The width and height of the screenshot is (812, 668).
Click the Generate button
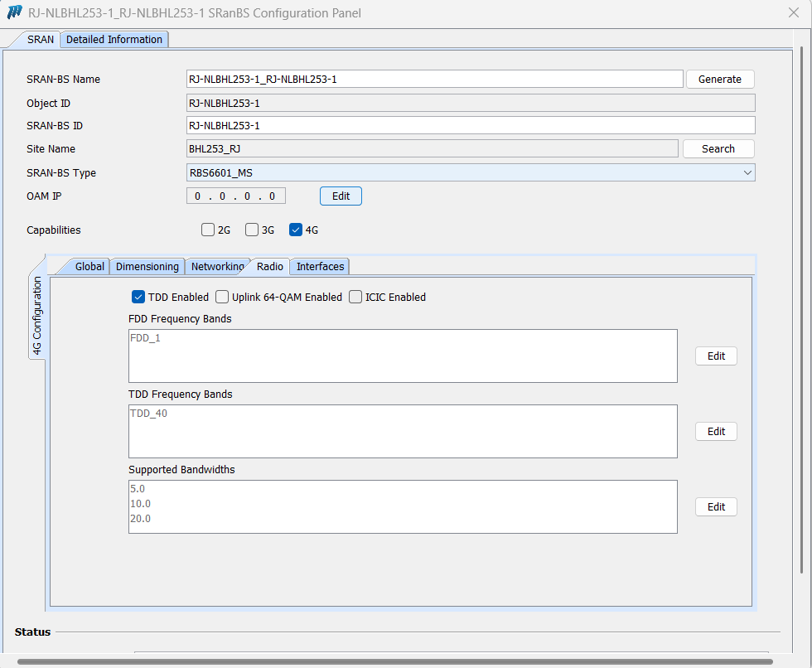[719, 79]
